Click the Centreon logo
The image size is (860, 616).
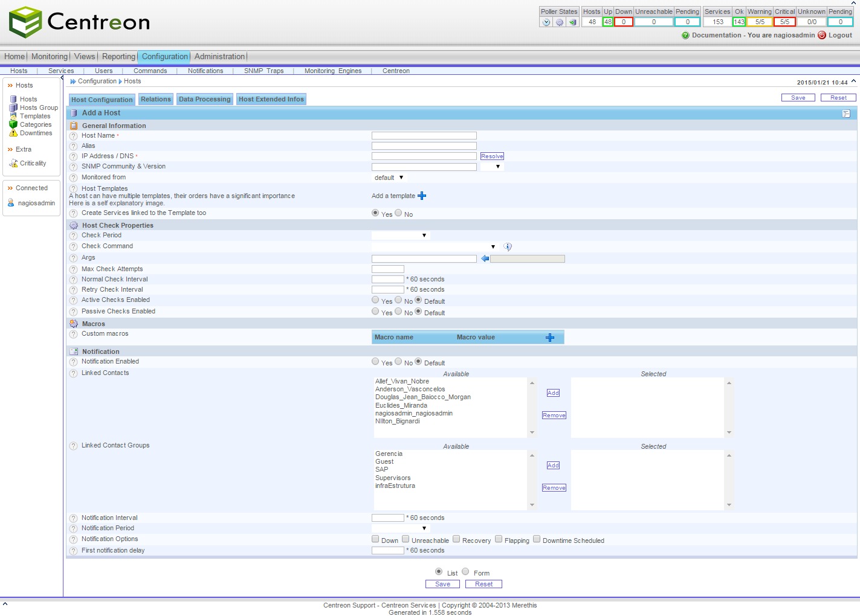pos(79,22)
